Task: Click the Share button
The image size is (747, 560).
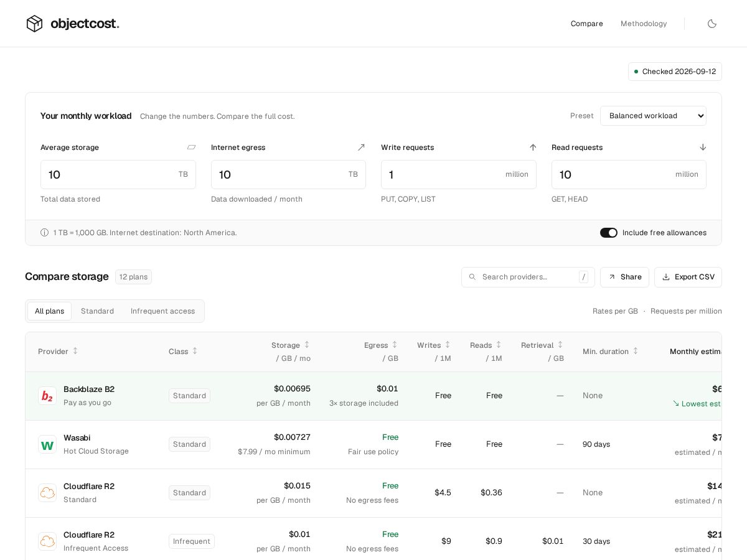Action: [x=624, y=277]
